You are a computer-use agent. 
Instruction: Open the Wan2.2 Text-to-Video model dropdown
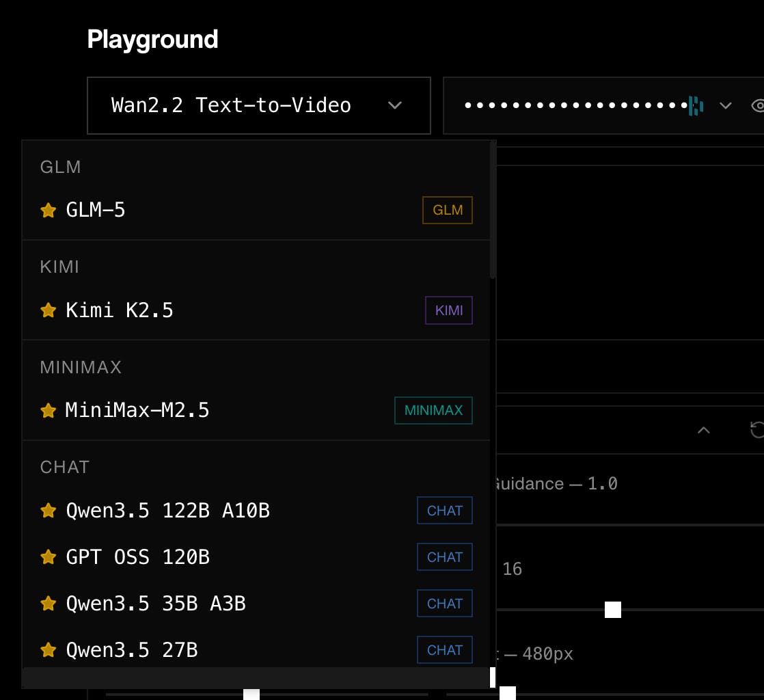(x=259, y=105)
